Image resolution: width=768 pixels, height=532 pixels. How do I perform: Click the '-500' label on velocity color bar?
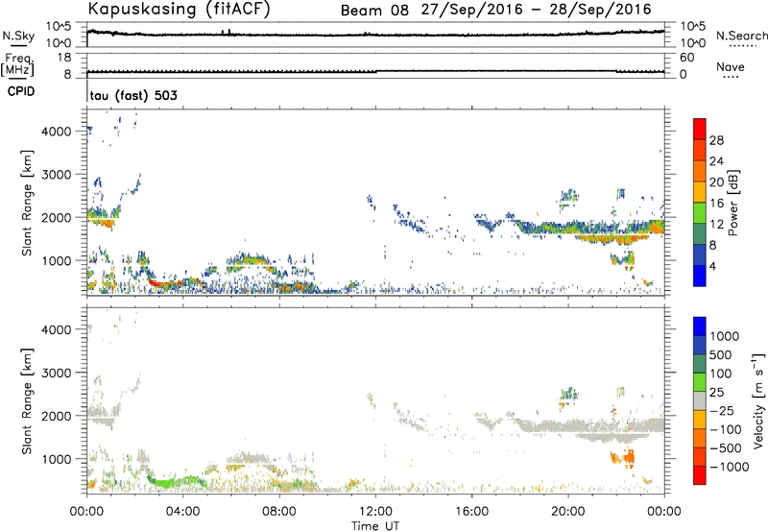click(x=725, y=448)
